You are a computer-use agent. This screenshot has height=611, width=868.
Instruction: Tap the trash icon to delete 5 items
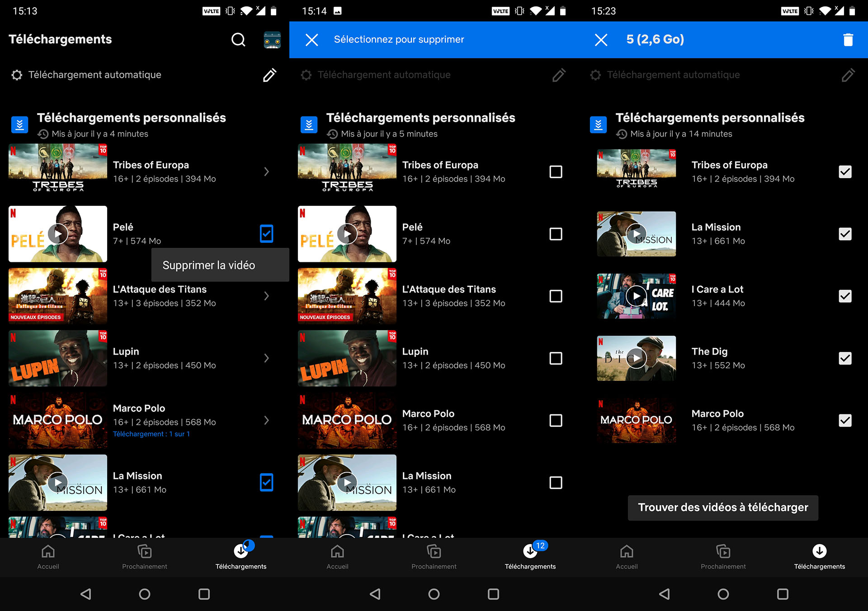click(x=848, y=40)
